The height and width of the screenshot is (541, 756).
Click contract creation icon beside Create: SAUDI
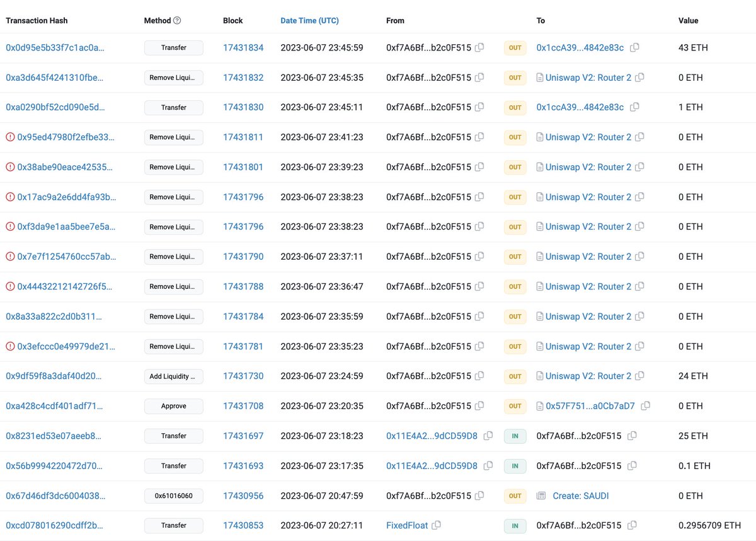click(541, 496)
